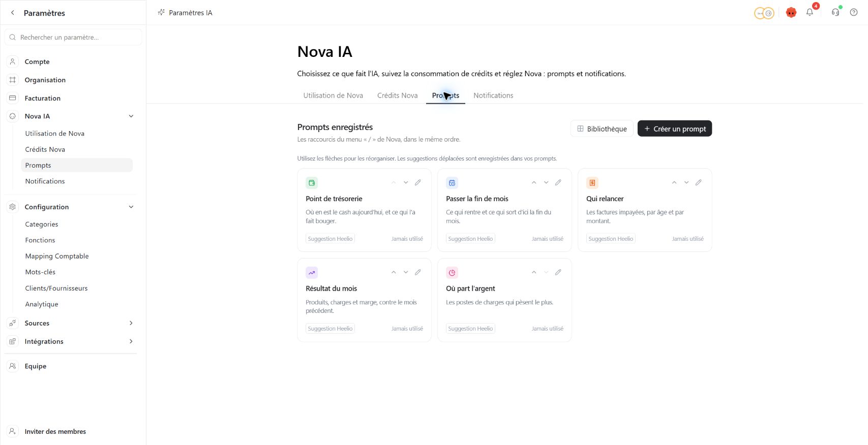The image size is (868, 445).
Task: Click the back arrow beside Paramètres
Action: [x=13, y=13]
